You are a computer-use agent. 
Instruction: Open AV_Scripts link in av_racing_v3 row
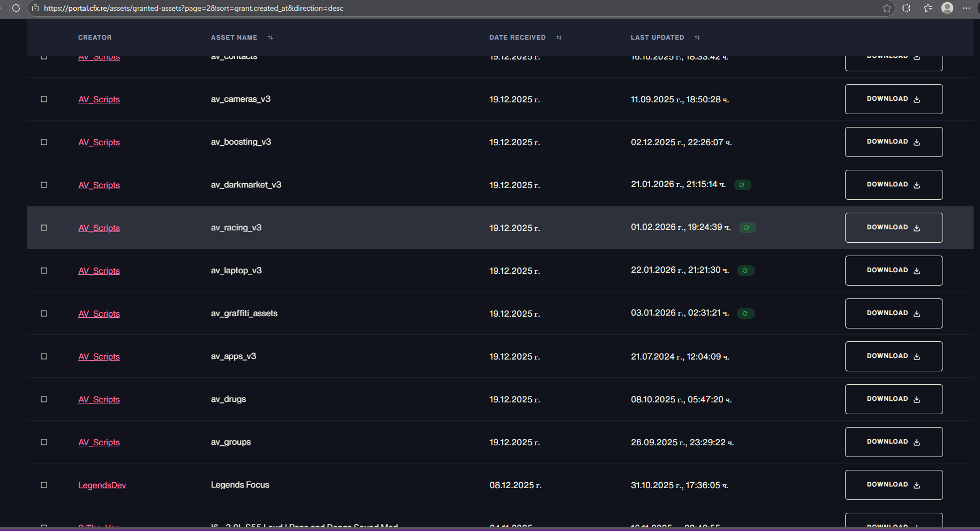[x=99, y=228]
